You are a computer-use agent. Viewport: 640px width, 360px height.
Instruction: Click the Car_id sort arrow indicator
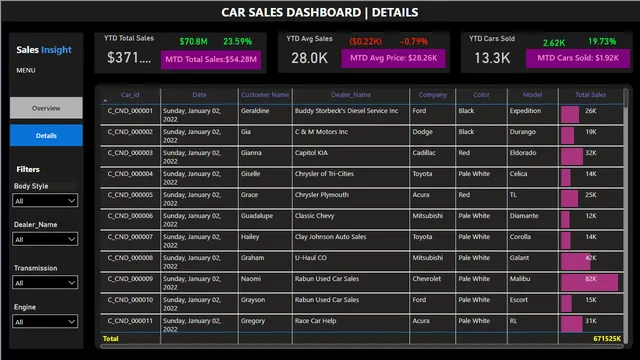[x=105, y=100]
